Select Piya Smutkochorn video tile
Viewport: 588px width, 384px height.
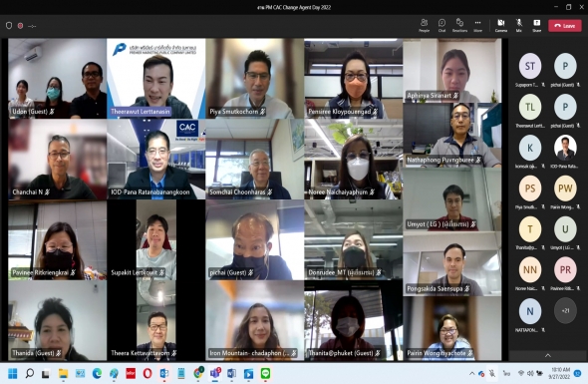click(x=254, y=79)
